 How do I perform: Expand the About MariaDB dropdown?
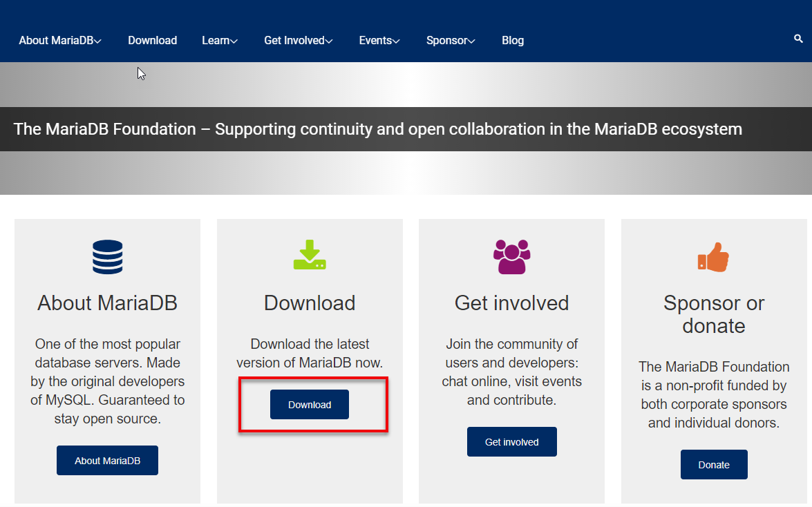click(x=59, y=40)
